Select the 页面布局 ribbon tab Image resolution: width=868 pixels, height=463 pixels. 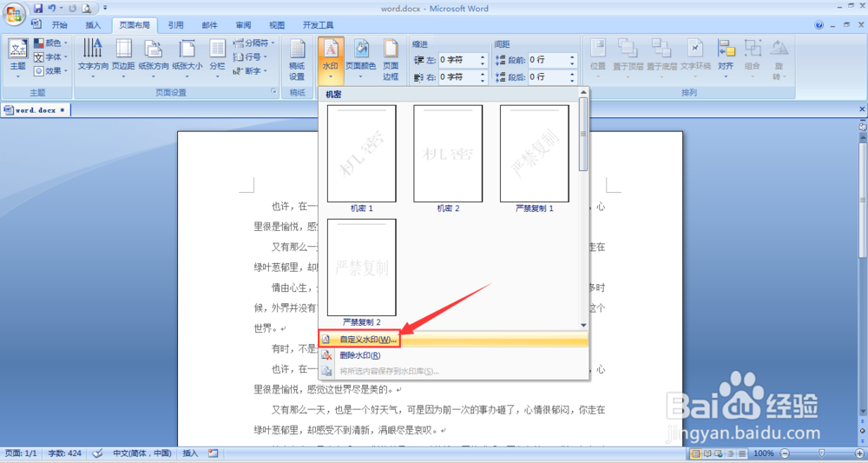pos(135,25)
